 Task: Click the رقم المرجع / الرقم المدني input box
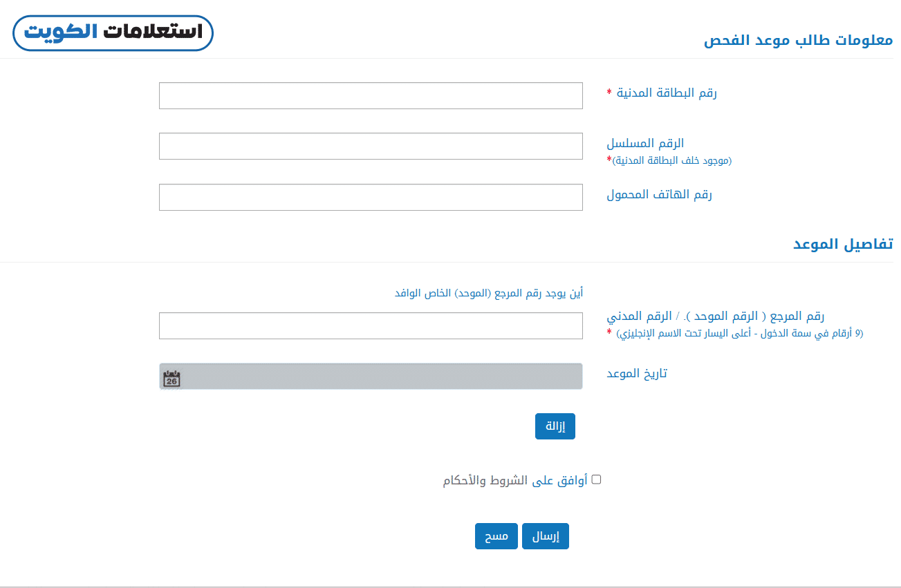click(x=371, y=325)
